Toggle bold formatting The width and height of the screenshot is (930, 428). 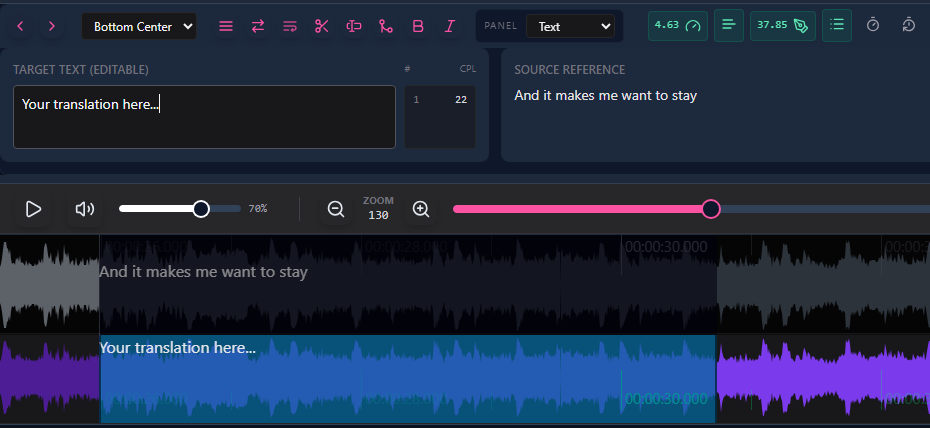[x=418, y=26]
